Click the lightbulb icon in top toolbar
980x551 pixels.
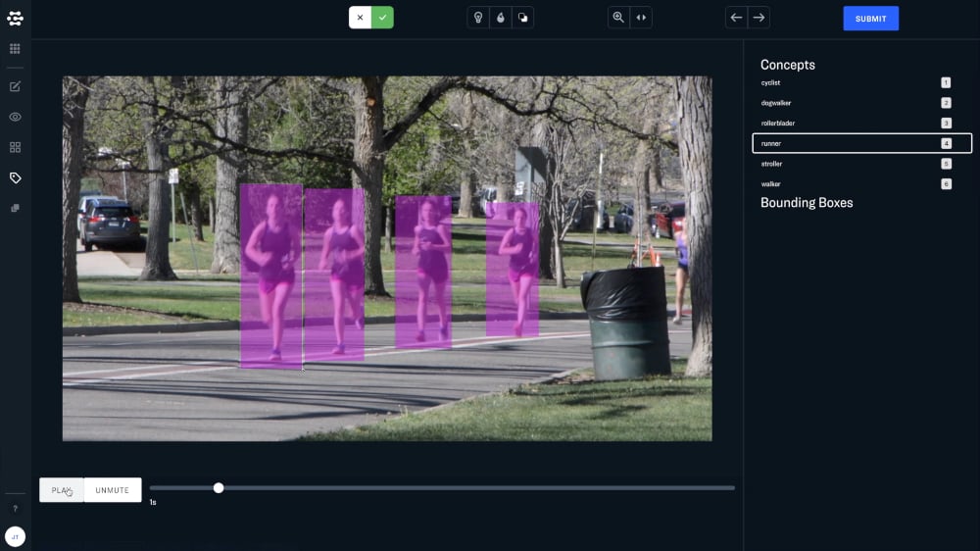tap(478, 18)
